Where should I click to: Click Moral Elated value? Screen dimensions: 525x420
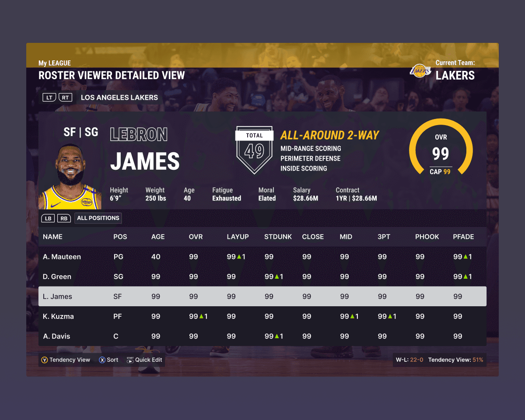tap(267, 198)
